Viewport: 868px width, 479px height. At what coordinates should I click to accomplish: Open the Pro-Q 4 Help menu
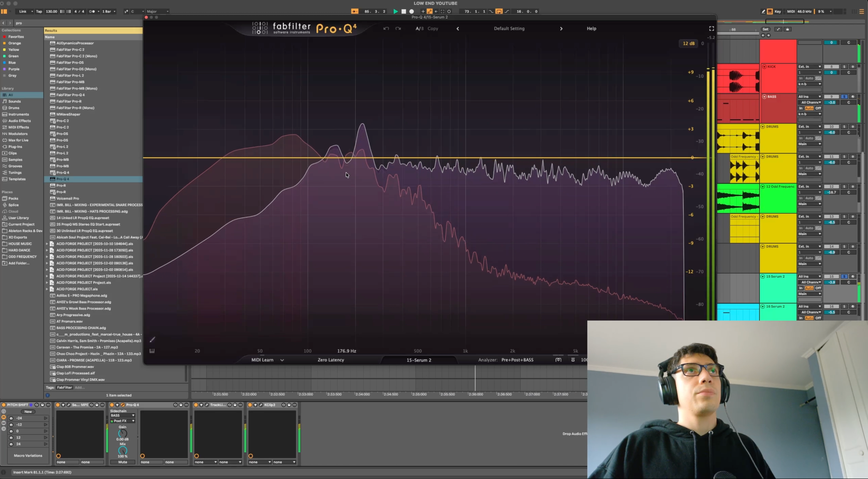click(591, 28)
